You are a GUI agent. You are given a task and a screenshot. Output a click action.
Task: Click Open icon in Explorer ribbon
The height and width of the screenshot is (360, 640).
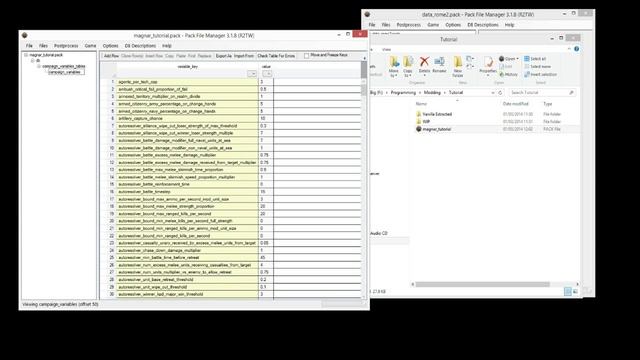pyautogui.click(x=502, y=59)
